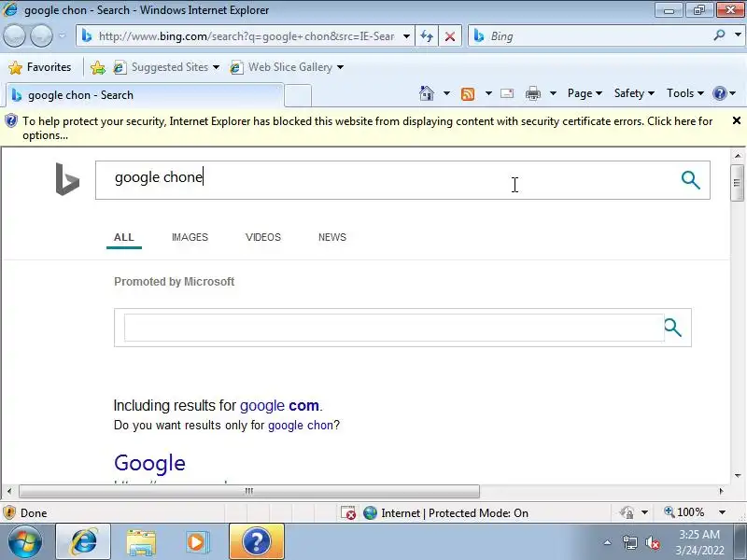Click the Bing page search magnifier button
This screenshot has width=747, height=560.
coord(690,180)
